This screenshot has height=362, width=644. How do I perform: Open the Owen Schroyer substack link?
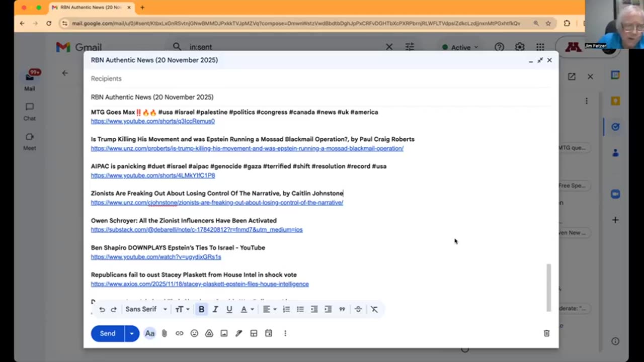197,230
